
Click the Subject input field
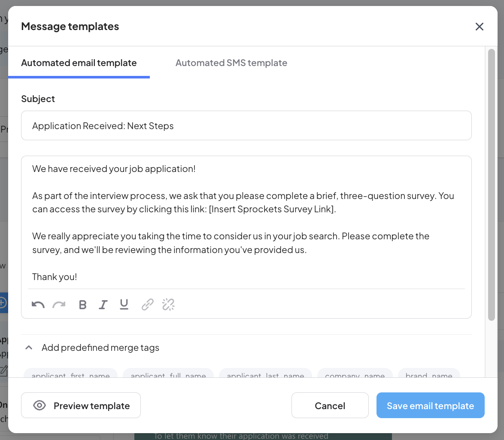pyautogui.click(x=246, y=125)
